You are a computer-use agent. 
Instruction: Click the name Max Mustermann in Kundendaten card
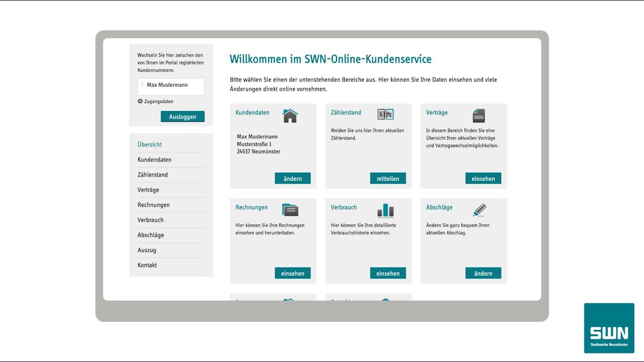click(257, 137)
